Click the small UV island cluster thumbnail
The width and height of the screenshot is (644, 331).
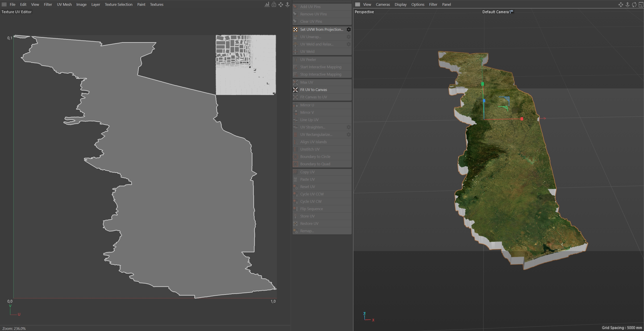(246, 65)
